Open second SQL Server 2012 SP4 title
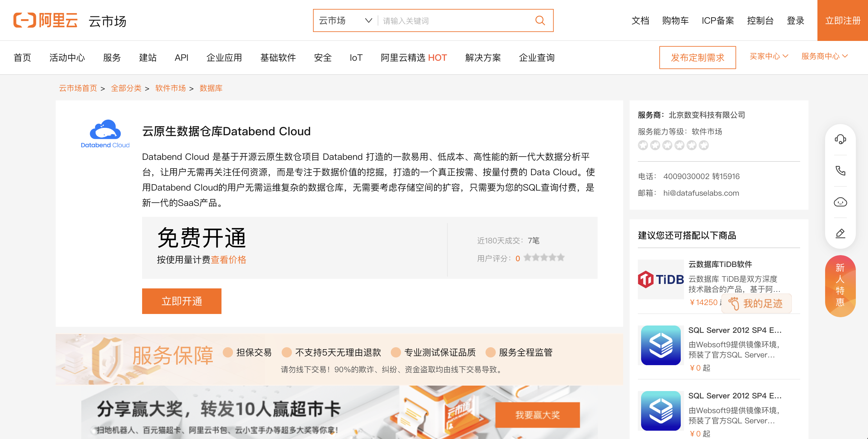Image resolution: width=868 pixels, height=439 pixels. (x=735, y=396)
